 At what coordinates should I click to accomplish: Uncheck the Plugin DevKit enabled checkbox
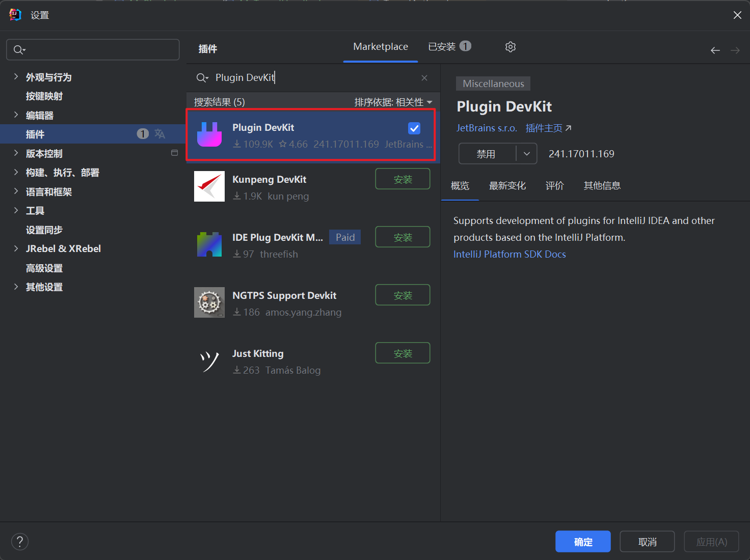(x=414, y=128)
